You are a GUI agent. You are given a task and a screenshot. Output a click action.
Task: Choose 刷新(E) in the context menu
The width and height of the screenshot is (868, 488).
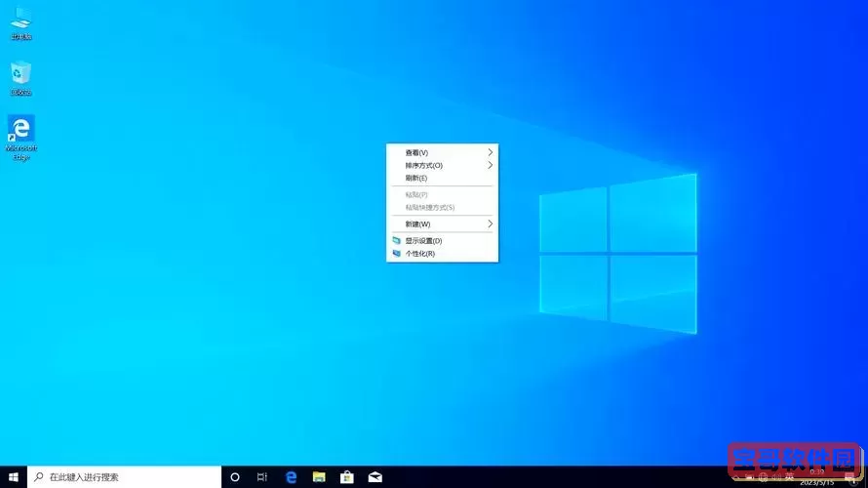pos(443,178)
